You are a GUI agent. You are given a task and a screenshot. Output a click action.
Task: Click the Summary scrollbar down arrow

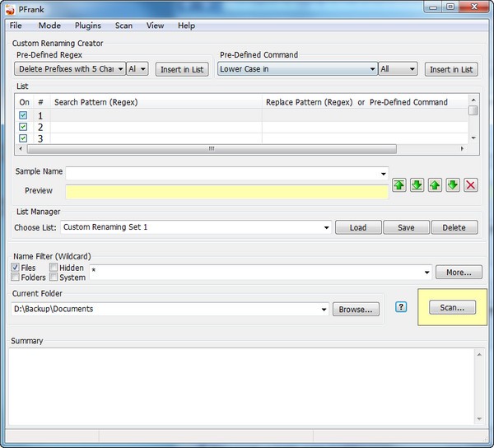tap(479, 418)
